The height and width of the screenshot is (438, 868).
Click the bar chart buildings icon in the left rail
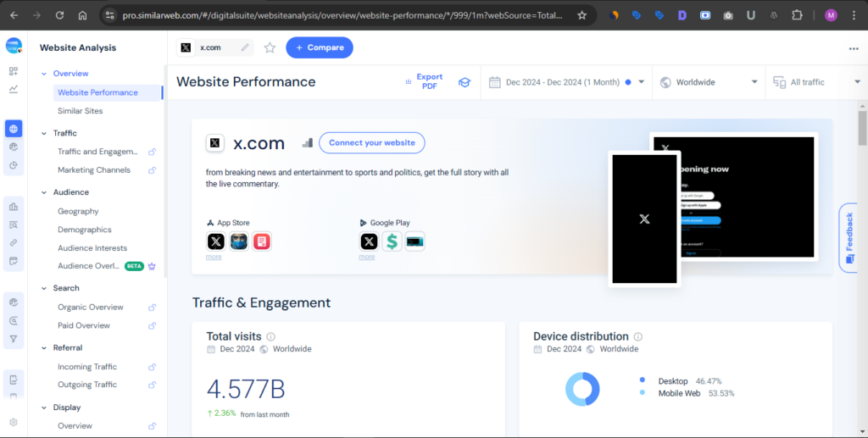(x=14, y=206)
